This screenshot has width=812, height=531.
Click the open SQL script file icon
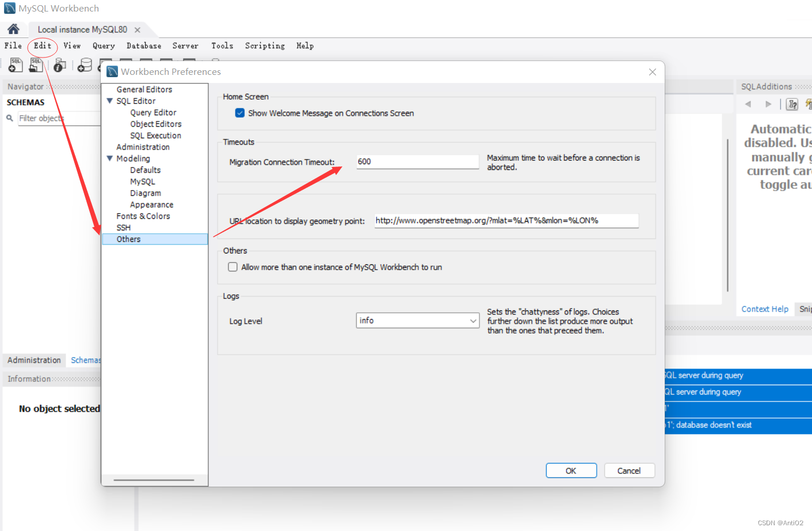click(x=36, y=65)
